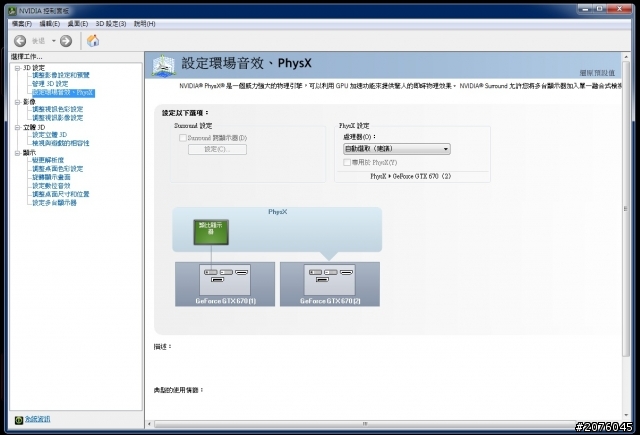Image resolution: width=640 pixels, height=435 pixels.
Task: Open the 系統資訊 link
Action: click(38, 419)
